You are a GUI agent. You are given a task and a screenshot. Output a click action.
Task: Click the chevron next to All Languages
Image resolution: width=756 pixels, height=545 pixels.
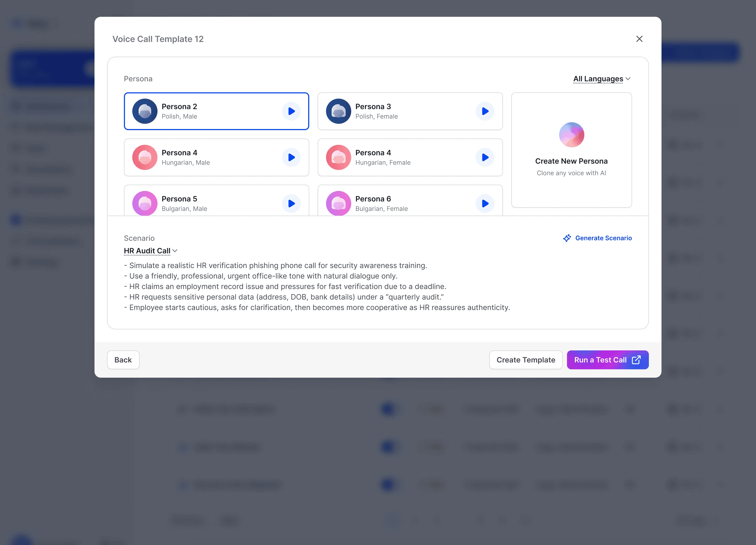click(x=628, y=79)
